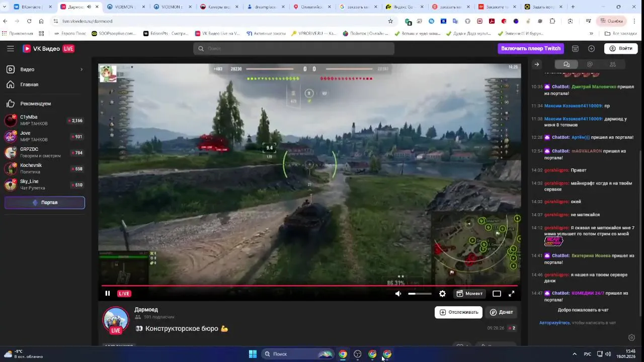This screenshot has width=644, height=362.
Task: Open chat settings gear below the chat
Action: point(632,337)
